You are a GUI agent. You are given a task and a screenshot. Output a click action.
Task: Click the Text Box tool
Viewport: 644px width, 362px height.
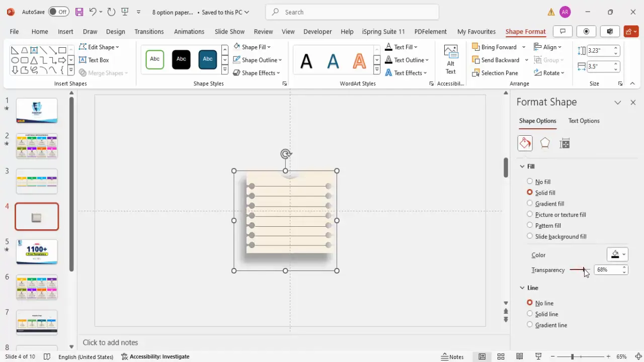[x=94, y=60]
